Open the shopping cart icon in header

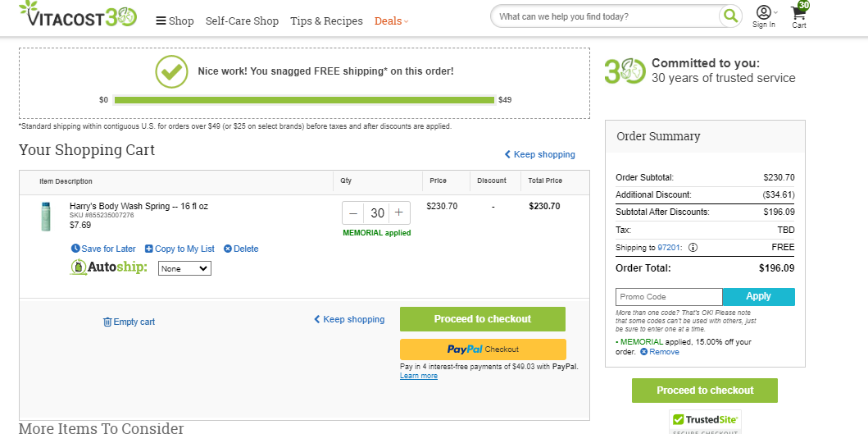[x=799, y=15]
